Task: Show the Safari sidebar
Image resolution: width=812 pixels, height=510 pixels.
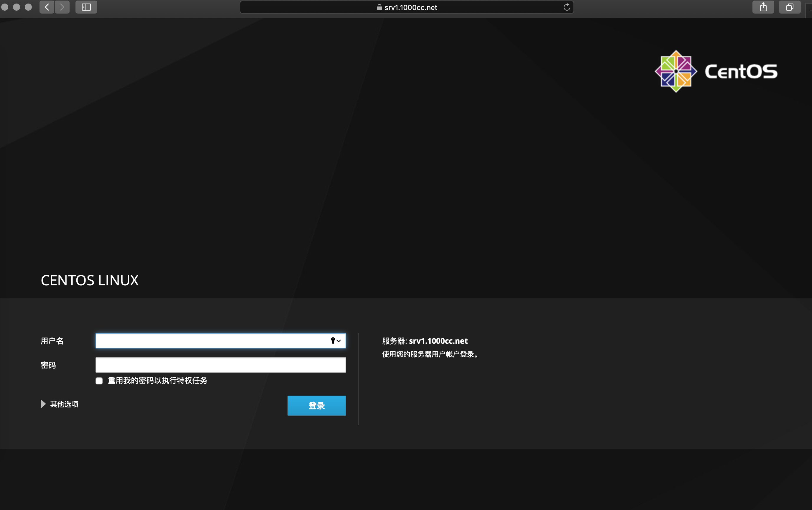Action: [x=86, y=7]
